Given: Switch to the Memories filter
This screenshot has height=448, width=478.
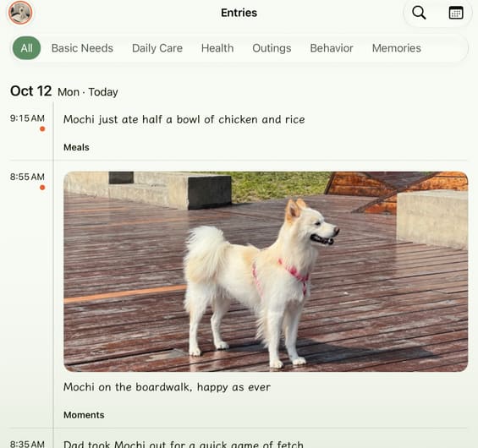Looking at the screenshot, I should click(396, 48).
